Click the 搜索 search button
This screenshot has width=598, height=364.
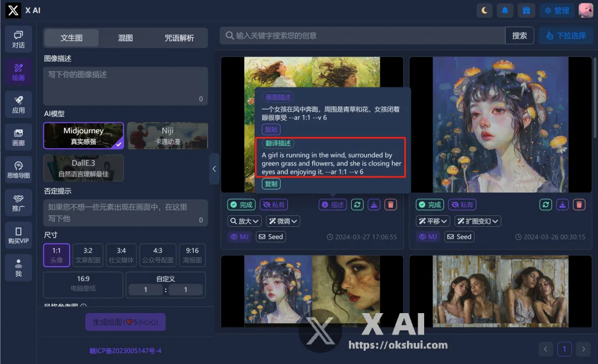[519, 35]
